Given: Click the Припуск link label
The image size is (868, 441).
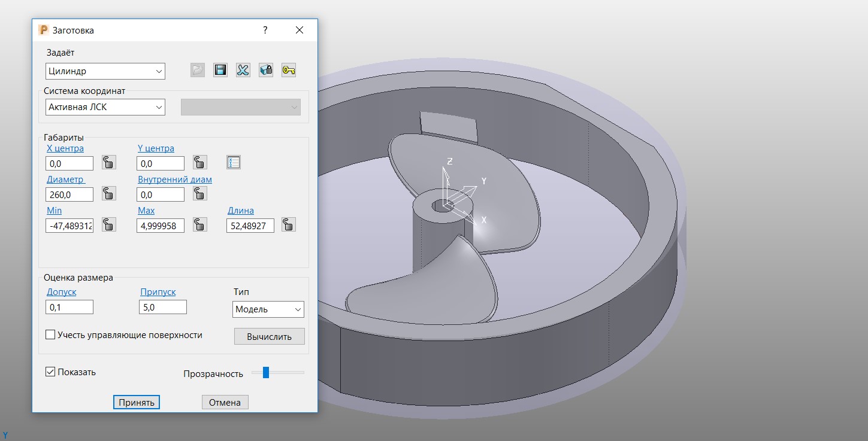Looking at the screenshot, I should click(x=158, y=292).
